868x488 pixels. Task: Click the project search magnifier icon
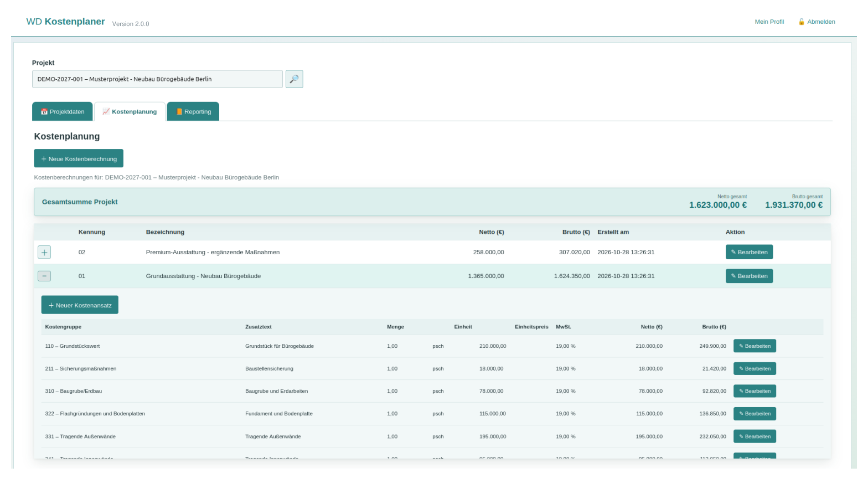coord(294,79)
